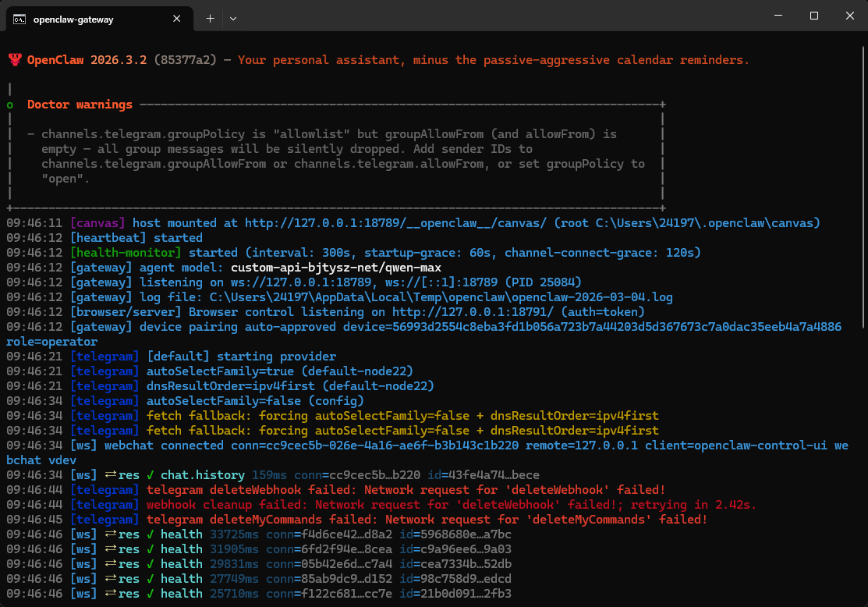Open the Browser control URL 127.0.0.1:18791

[x=473, y=312]
